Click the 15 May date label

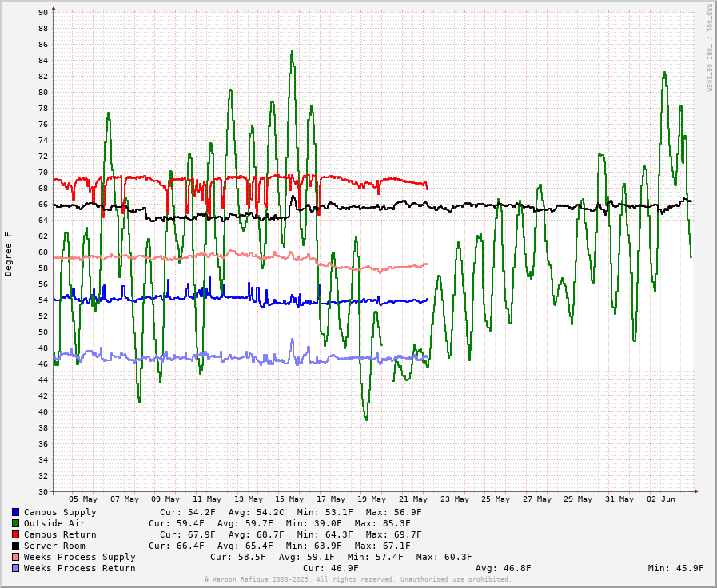[289, 499]
